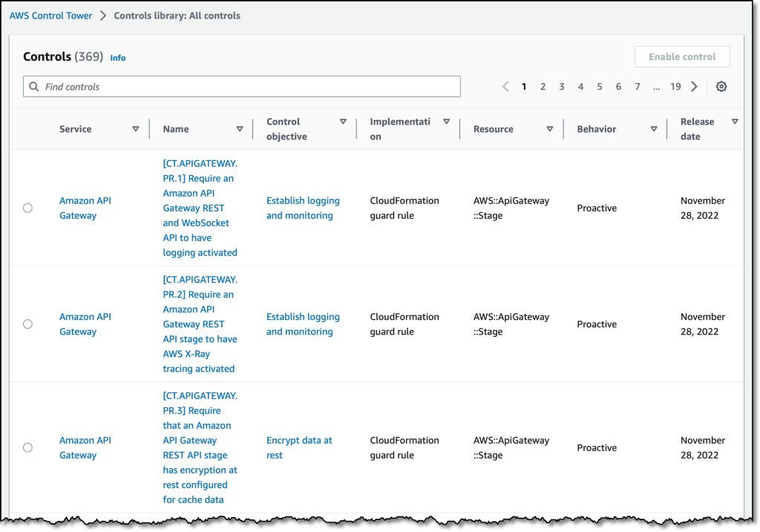Click CloudFormation guard rule in PR.2 row
This screenshot has width=760, height=532.
pos(404,324)
